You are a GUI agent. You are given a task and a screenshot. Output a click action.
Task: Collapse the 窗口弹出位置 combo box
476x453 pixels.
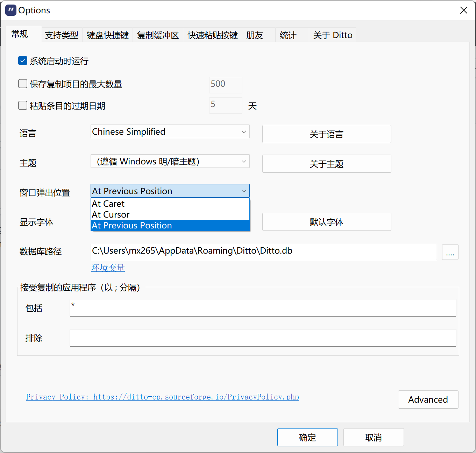click(170, 191)
